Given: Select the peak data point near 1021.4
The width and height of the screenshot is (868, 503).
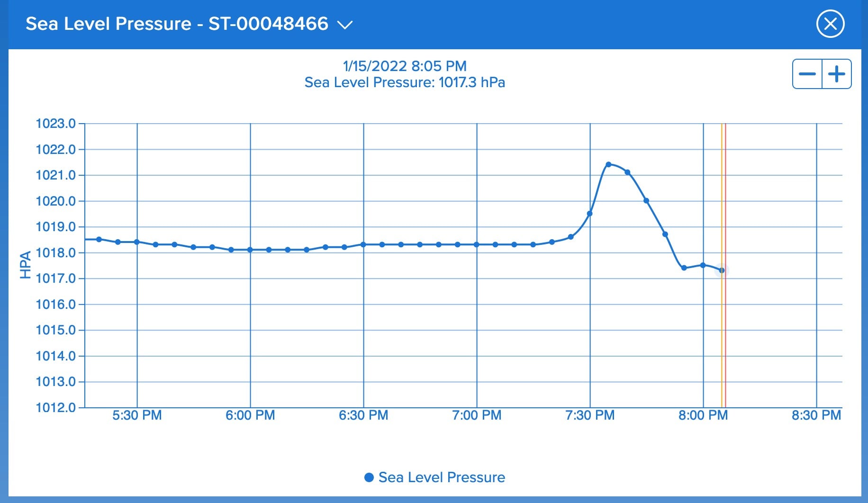Looking at the screenshot, I should tap(608, 164).
